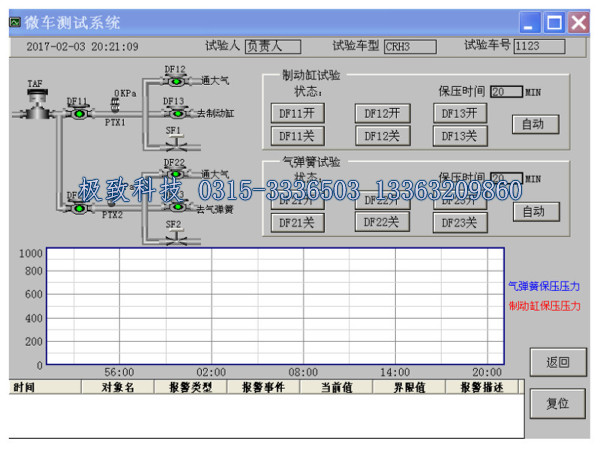Viewport: 600px width, 450px height.
Task: Select the SF2 manual valve symbol
Action: tap(174, 239)
